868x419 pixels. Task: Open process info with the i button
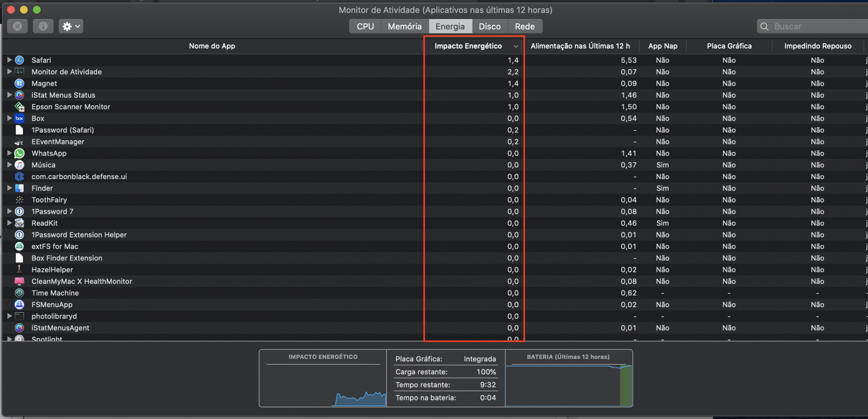(x=43, y=26)
